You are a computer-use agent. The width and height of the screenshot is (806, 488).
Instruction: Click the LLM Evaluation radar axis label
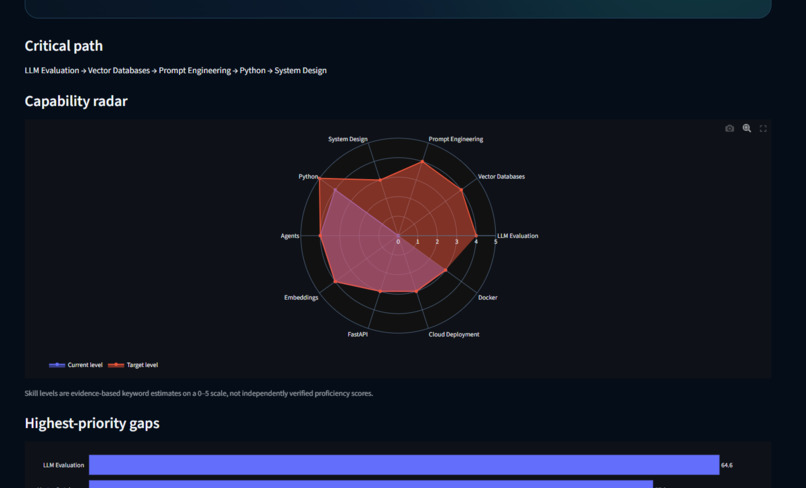click(x=518, y=236)
